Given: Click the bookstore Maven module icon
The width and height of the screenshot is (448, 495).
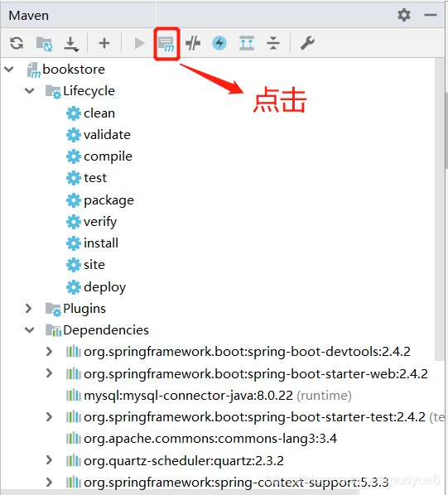Looking at the screenshot, I should point(33,70).
